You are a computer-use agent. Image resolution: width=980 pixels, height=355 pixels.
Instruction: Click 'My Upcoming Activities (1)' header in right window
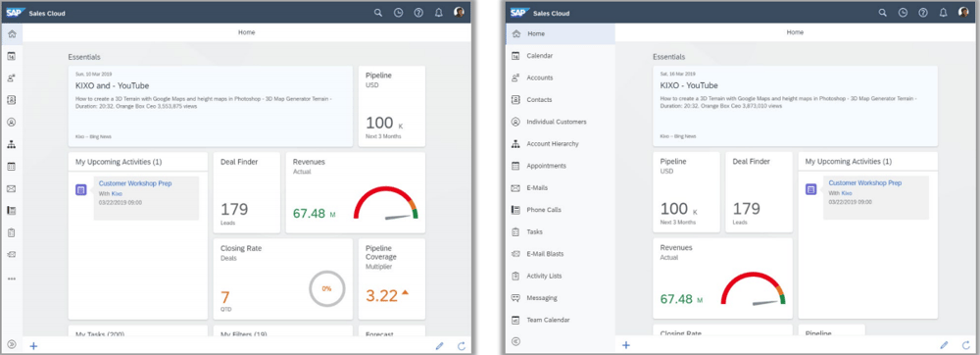click(x=848, y=161)
